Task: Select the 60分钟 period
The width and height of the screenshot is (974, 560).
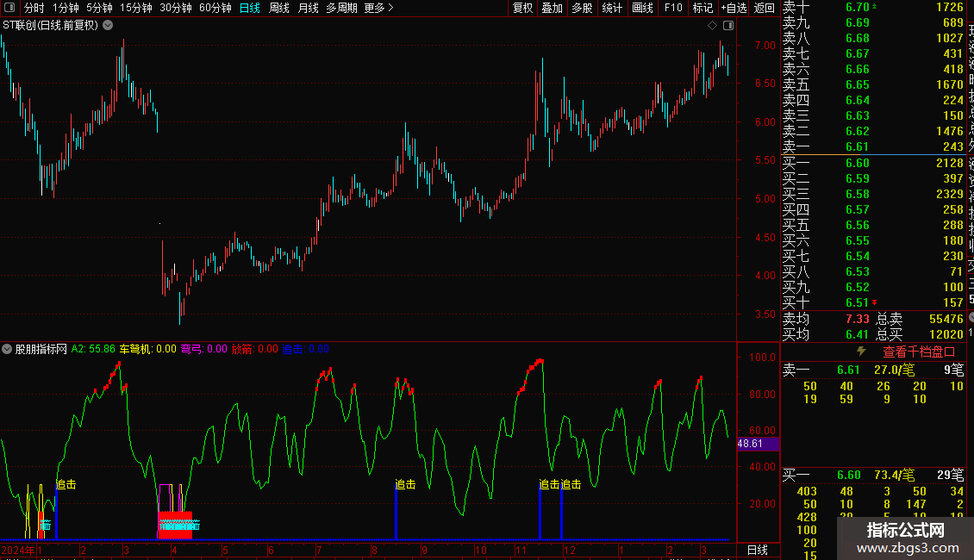Action: (215, 8)
